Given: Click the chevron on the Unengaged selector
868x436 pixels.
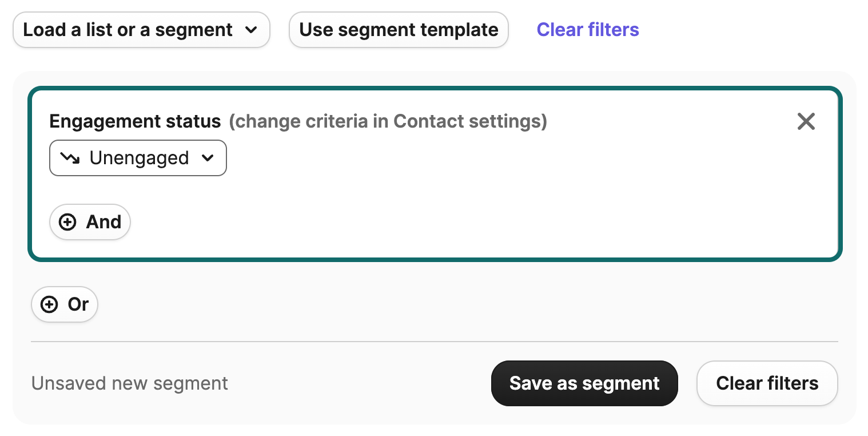Looking at the screenshot, I should 208,158.
